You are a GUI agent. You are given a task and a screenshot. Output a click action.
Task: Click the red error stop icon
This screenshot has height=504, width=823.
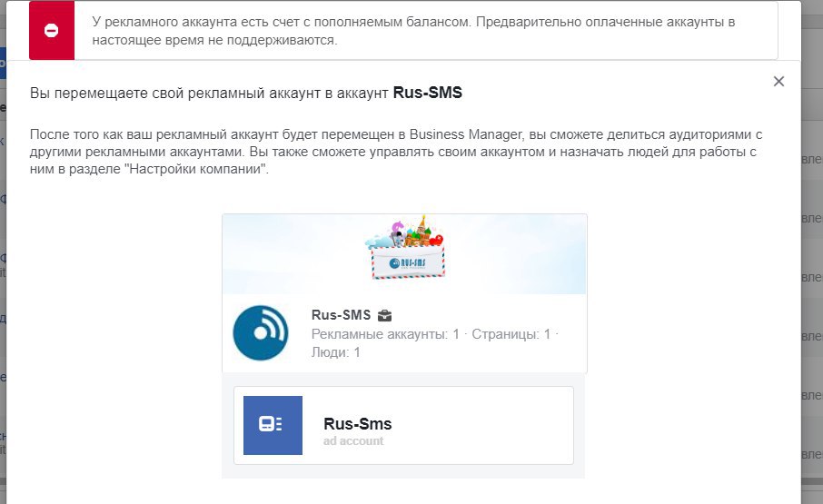tap(52, 30)
